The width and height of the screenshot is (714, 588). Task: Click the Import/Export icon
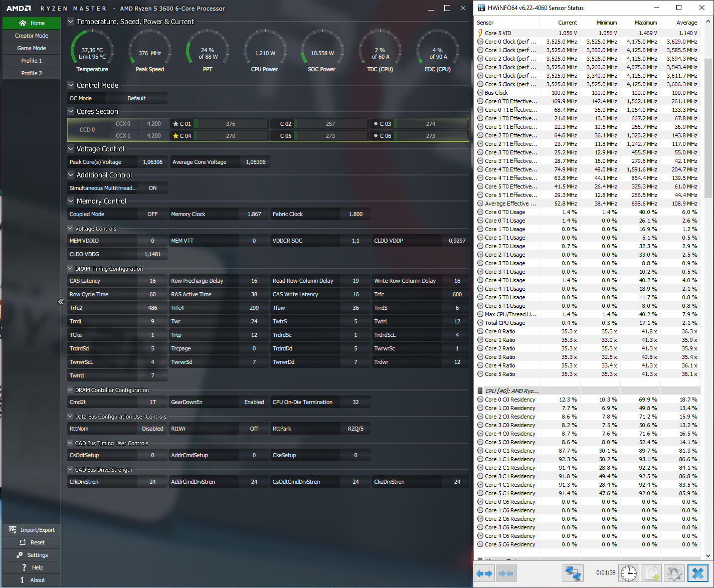point(13,530)
